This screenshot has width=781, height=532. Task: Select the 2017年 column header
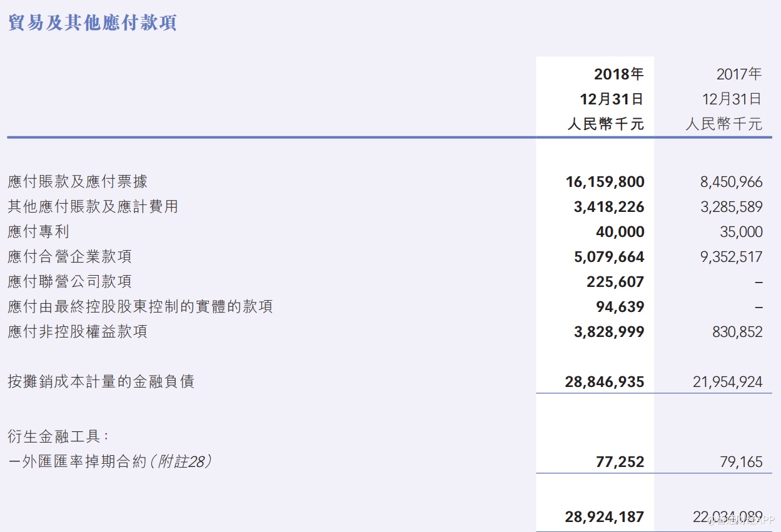pos(738,74)
